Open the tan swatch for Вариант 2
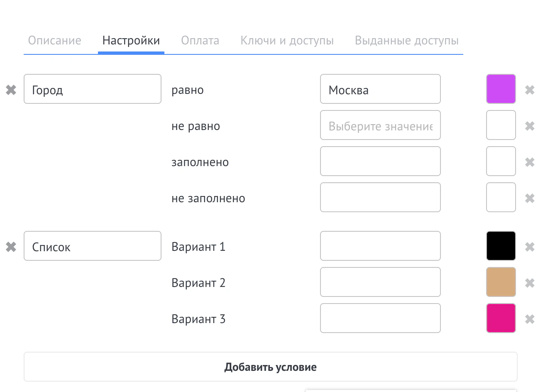The width and height of the screenshot is (538, 392). click(501, 282)
